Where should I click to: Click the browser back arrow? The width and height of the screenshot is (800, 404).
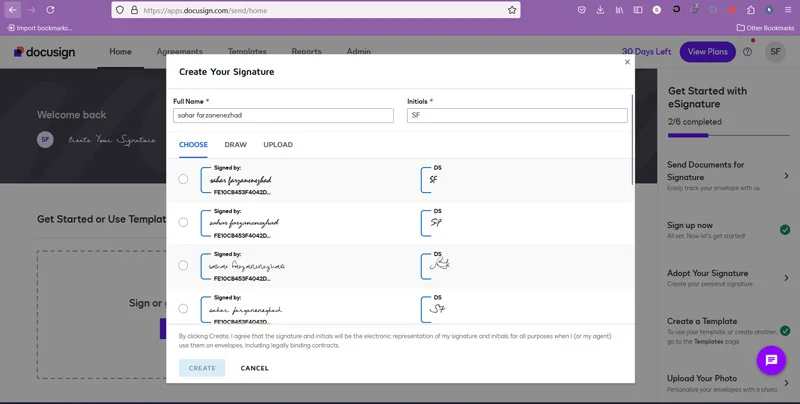pos(13,10)
